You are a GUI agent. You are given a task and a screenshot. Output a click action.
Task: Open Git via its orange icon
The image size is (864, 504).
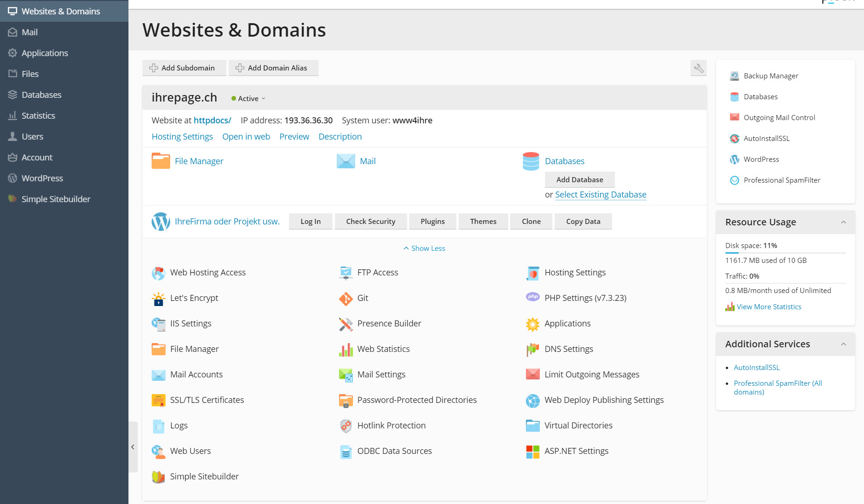click(x=346, y=299)
